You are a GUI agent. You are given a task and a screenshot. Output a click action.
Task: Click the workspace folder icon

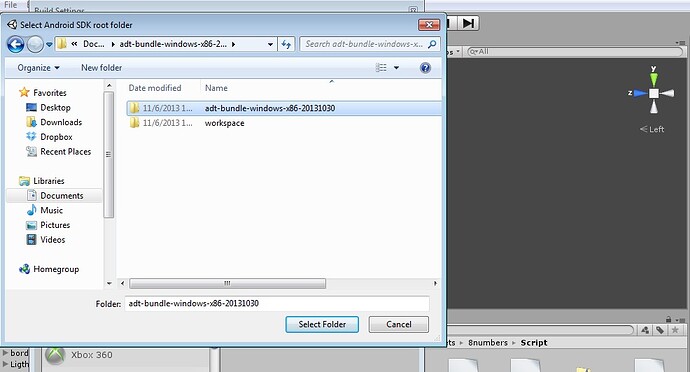click(134, 123)
